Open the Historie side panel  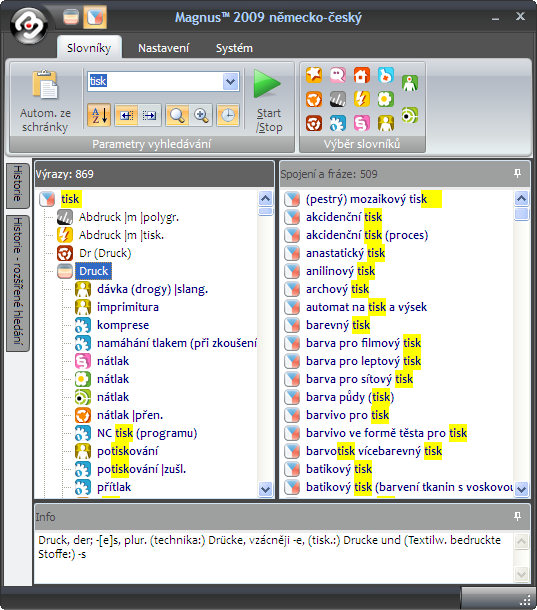coord(18,186)
